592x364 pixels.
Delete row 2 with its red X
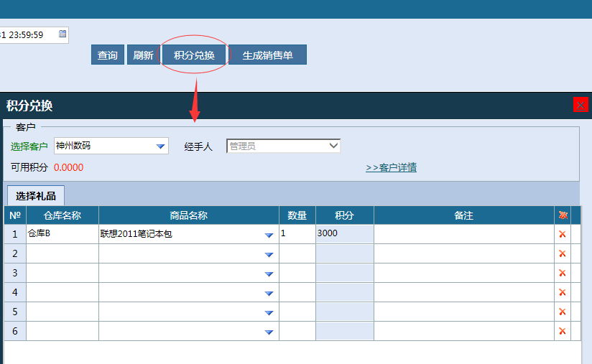[562, 253]
